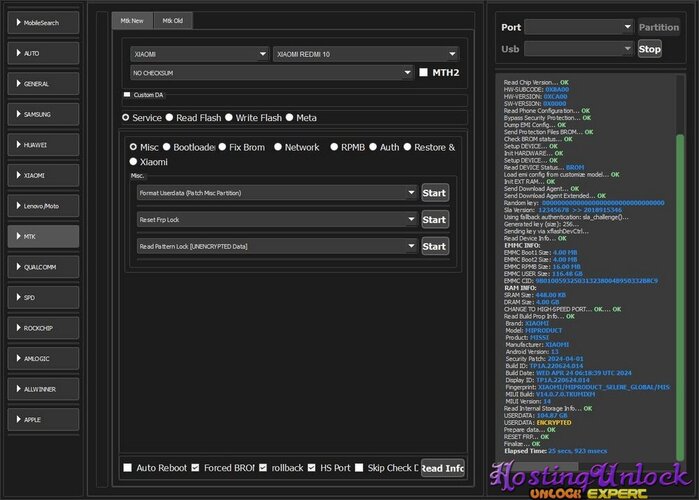Click the Partition button

coord(659,27)
